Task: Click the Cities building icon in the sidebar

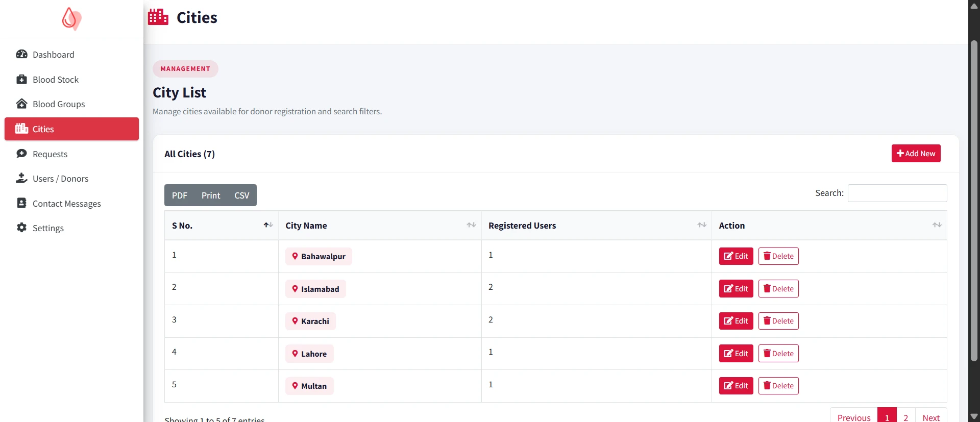Action: (21, 129)
